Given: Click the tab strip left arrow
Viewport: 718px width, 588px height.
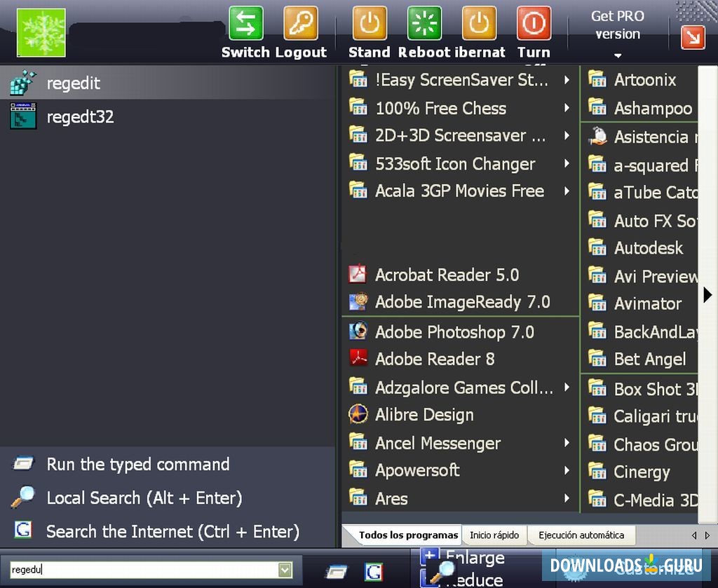Looking at the screenshot, I should (x=694, y=535).
